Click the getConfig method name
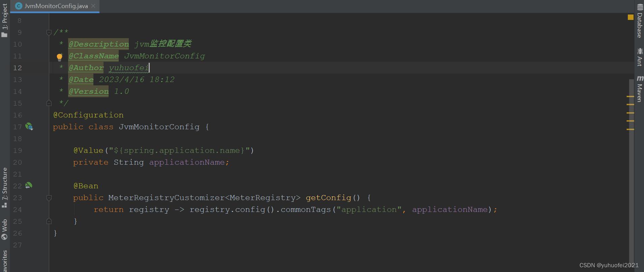 [328, 198]
